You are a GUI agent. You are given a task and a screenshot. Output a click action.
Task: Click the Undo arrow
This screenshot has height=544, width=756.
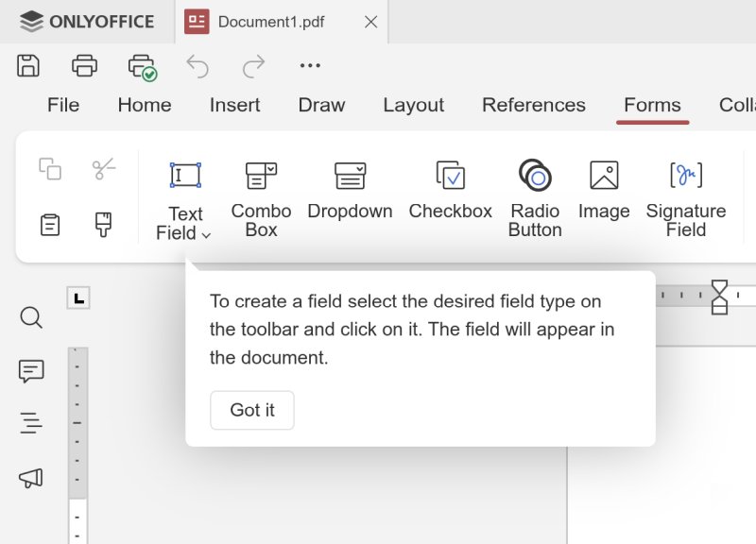[197, 64]
